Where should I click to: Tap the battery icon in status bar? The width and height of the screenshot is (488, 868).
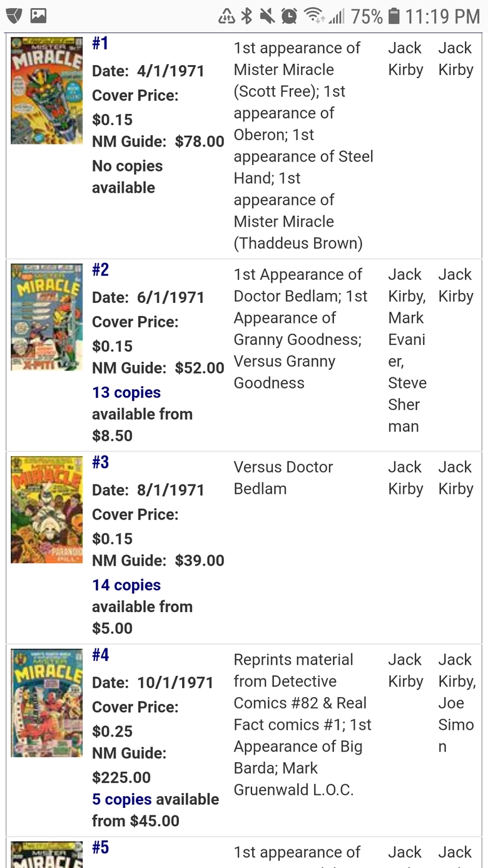point(394,16)
